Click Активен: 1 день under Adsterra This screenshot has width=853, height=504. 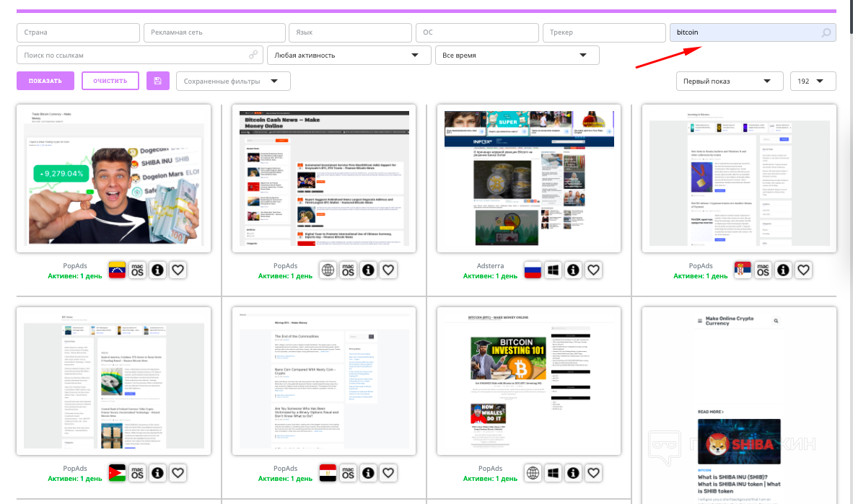(490, 276)
